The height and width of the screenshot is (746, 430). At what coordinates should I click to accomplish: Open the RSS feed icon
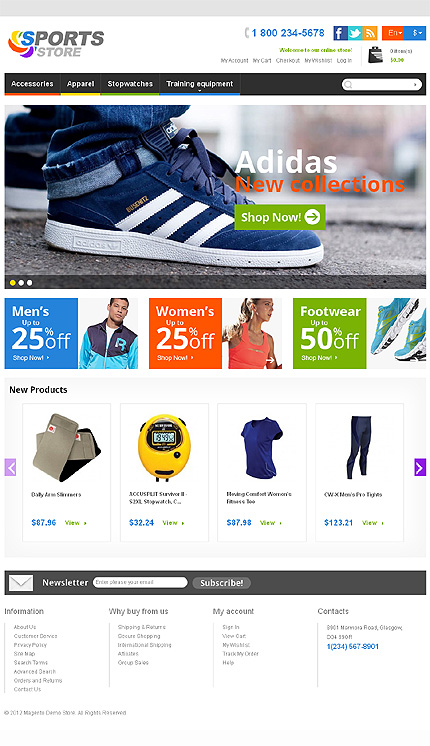click(370, 33)
